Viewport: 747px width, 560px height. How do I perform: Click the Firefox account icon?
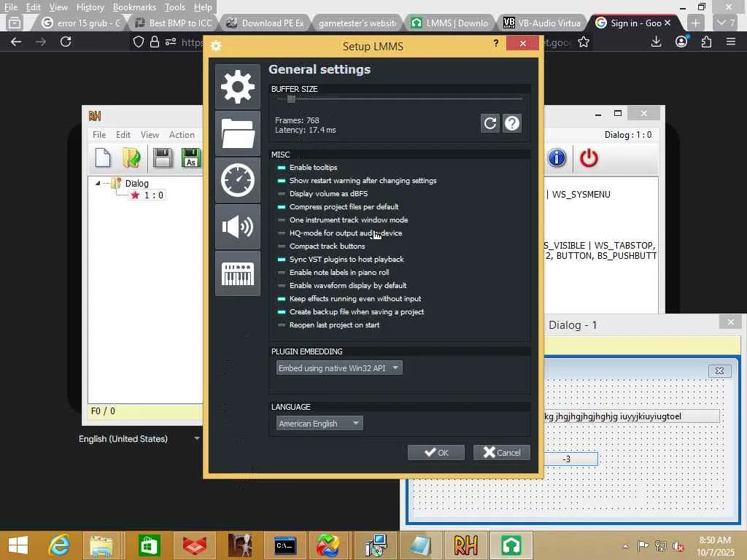click(x=681, y=42)
